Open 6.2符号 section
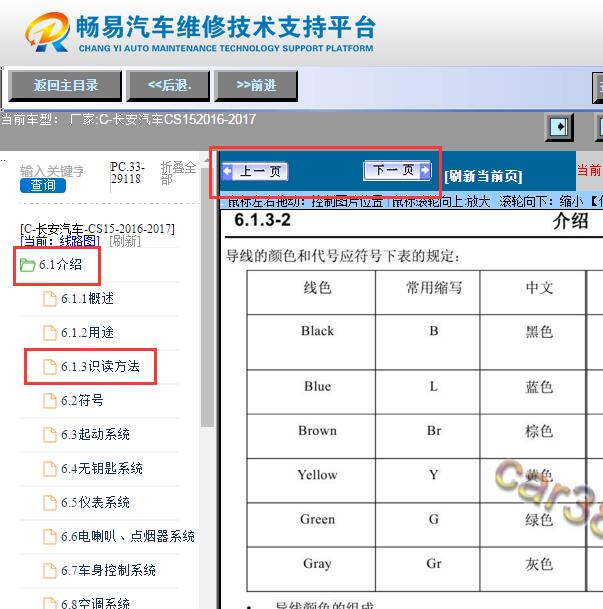Image resolution: width=603 pixels, height=609 pixels. pos(82,400)
